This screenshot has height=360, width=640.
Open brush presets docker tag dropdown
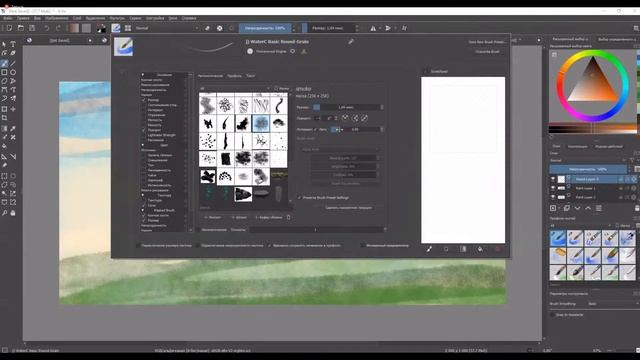coord(580,225)
